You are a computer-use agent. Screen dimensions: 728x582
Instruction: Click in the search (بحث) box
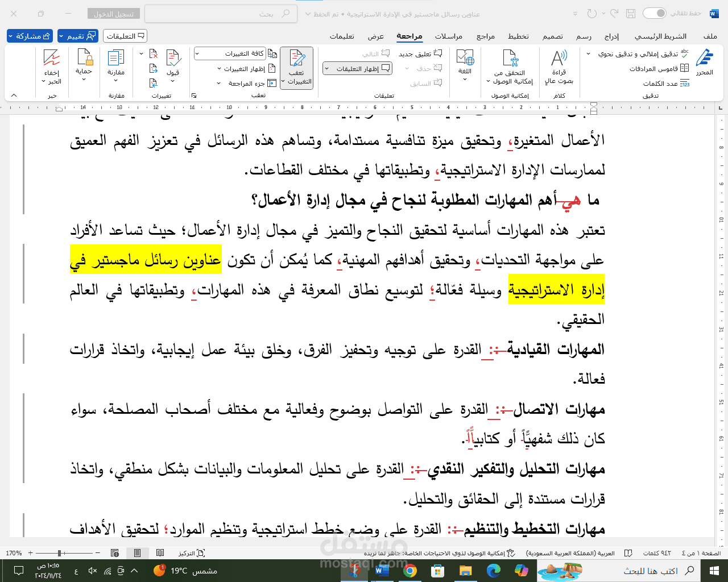click(x=221, y=14)
